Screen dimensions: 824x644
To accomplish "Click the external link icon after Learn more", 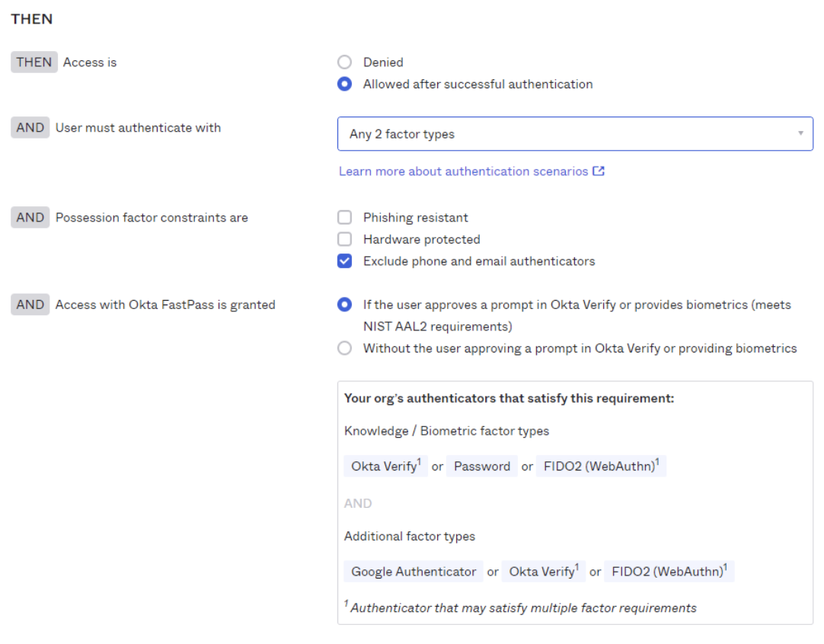I will click(x=599, y=171).
